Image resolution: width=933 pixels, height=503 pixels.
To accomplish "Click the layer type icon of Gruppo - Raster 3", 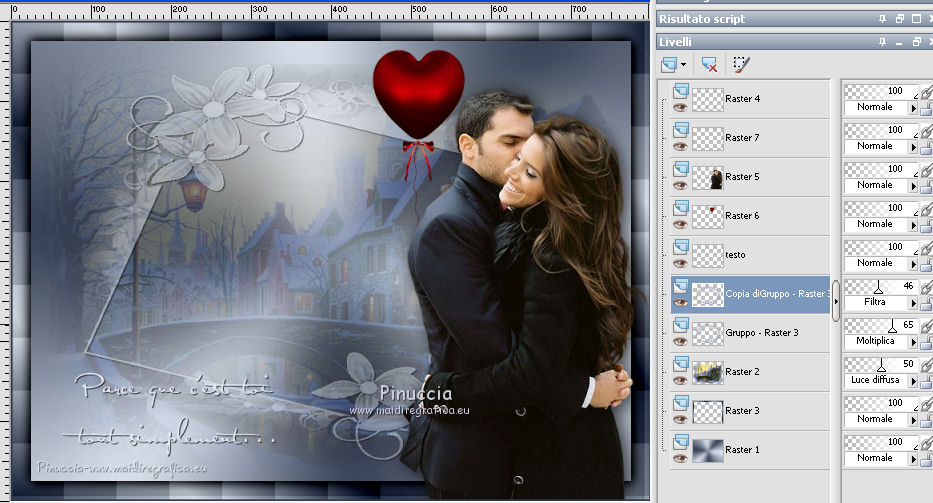I will [x=681, y=324].
